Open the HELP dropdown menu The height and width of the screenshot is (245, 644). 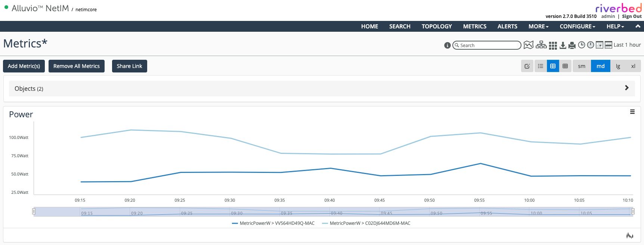click(615, 26)
